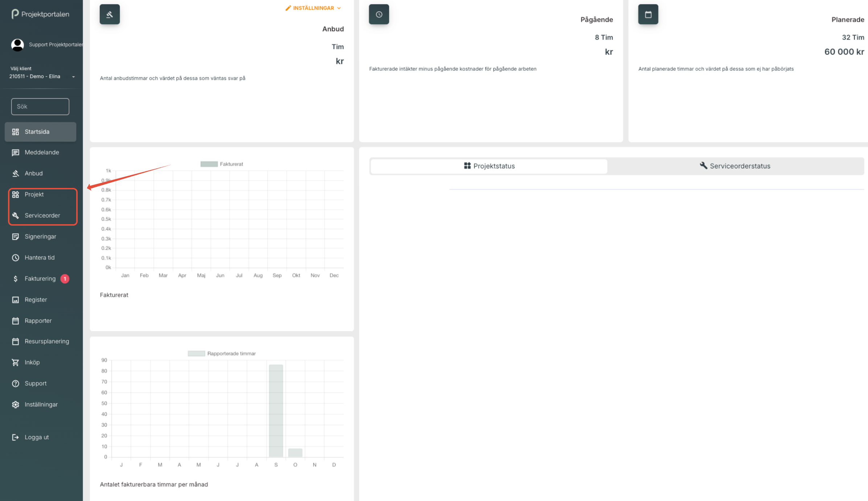Viewport: 868px width, 501px height.
Task: Select the Projektstatus tab
Action: pos(489,166)
